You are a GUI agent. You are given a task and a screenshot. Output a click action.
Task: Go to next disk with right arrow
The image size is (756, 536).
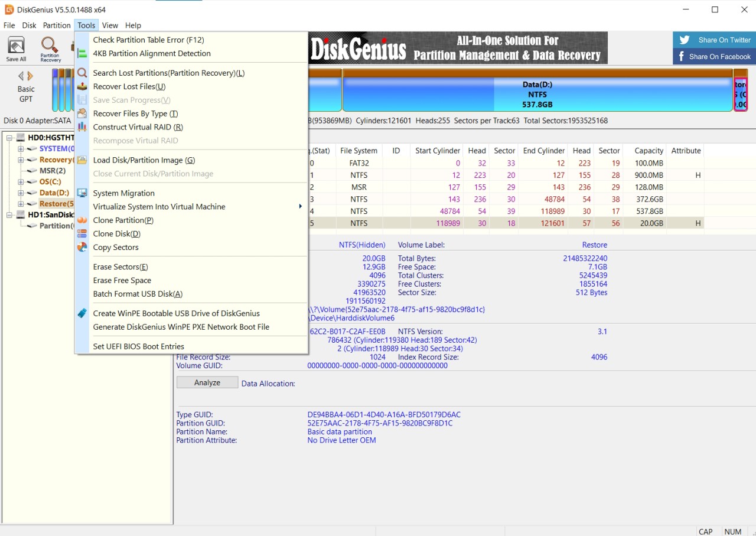point(30,76)
